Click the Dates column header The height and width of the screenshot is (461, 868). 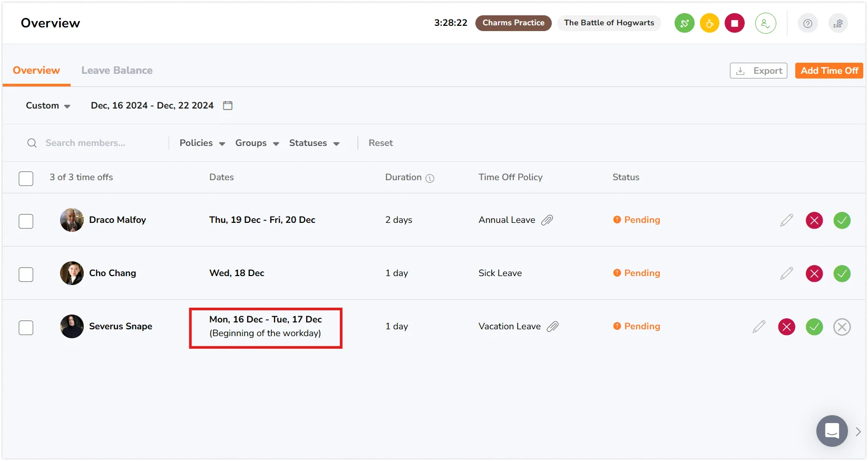click(x=221, y=177)
